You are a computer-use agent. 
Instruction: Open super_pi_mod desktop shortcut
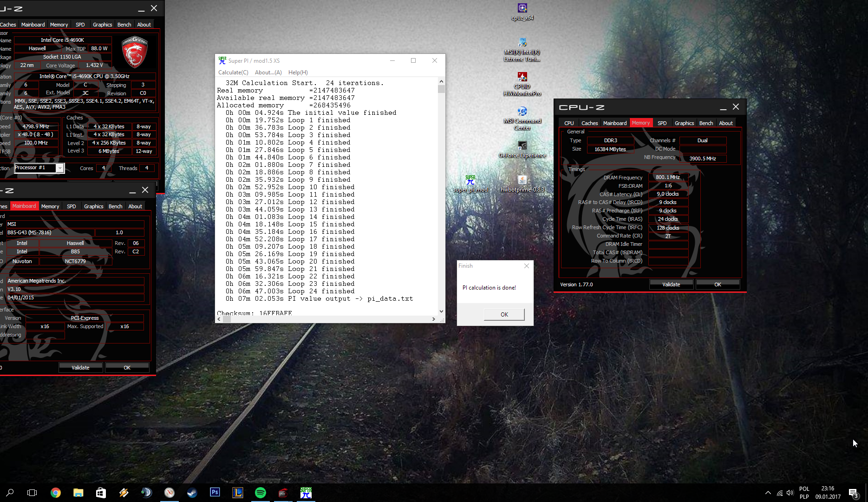point(470,184)
